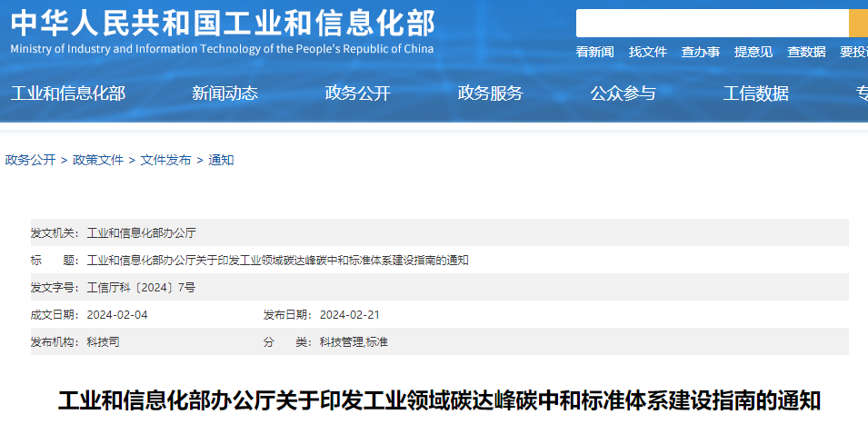Open the 新闻动态 navigation menu
Screen dimensions: 868x434
pyautogui.click(x=224, y=94)
